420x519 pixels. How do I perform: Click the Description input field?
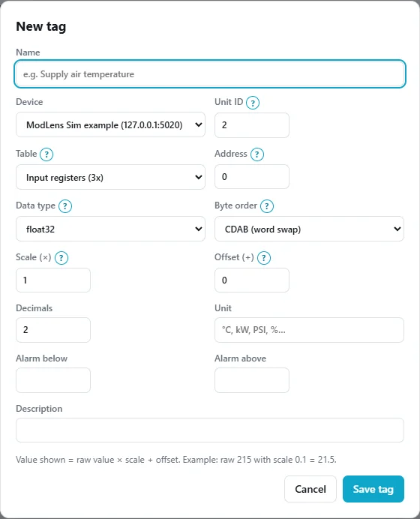210,430
